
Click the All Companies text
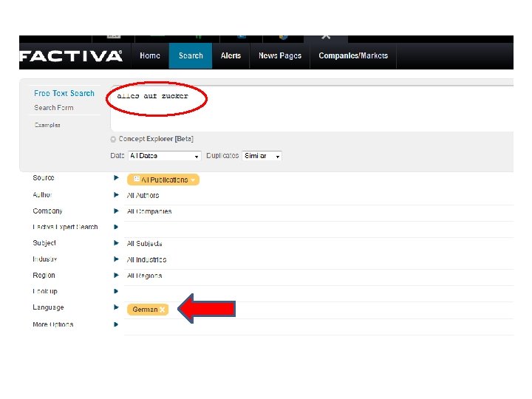(149, 211)
